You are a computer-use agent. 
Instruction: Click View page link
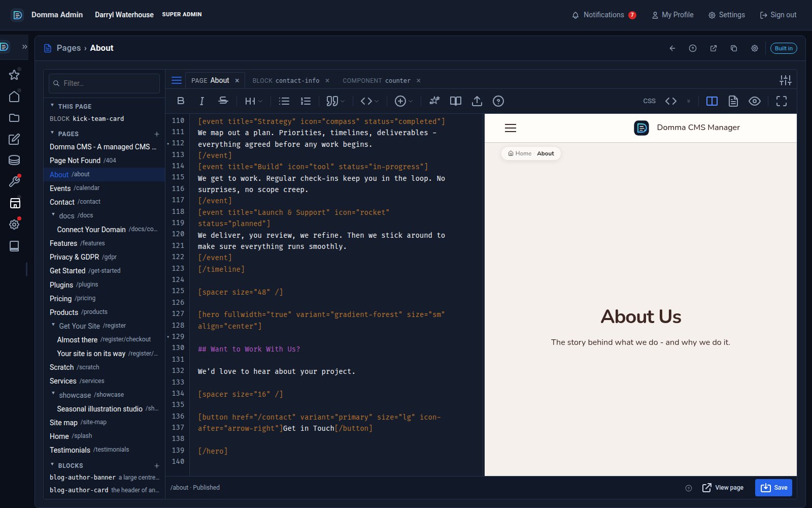(723, 488)
